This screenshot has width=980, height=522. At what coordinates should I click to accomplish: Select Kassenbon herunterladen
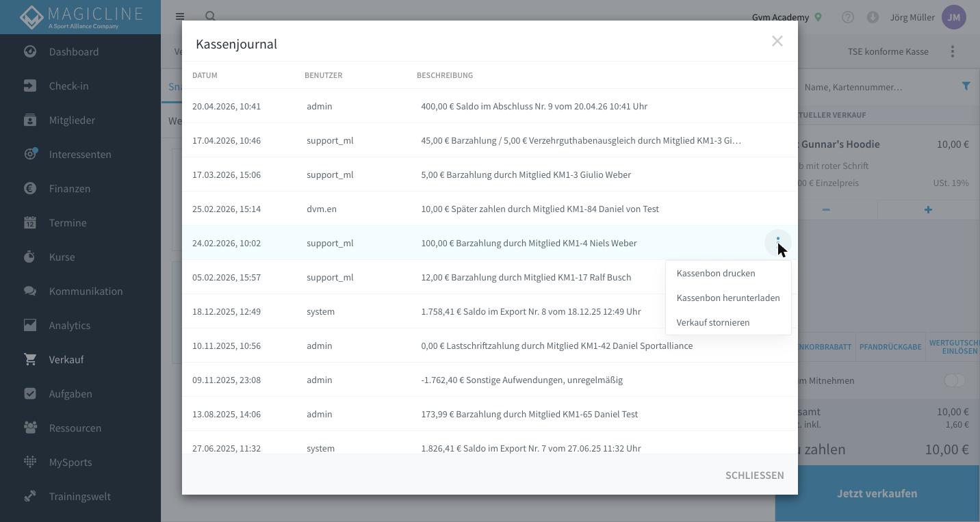(728, 298)
